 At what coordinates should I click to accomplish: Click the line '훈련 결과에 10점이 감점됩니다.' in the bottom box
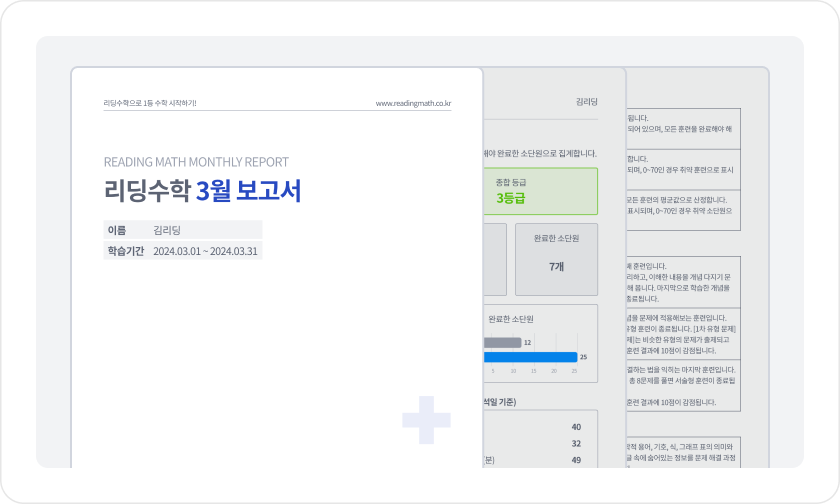[671, 402]
